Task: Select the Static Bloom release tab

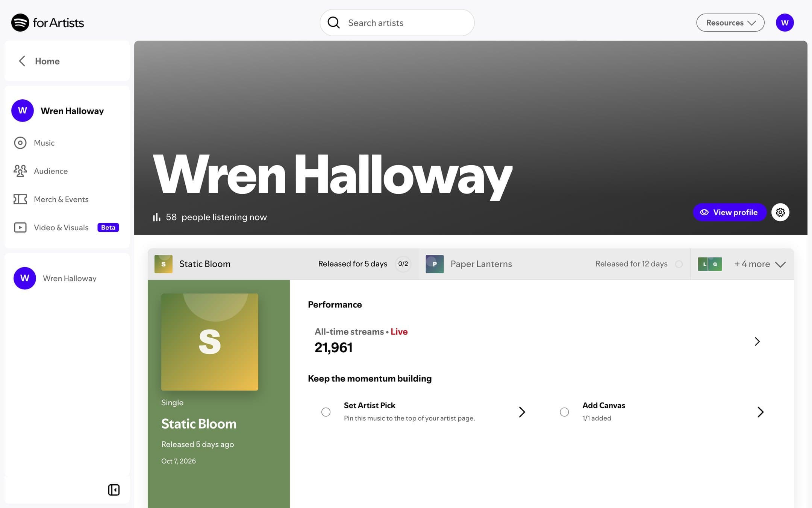Action: (x=283, y=264)
